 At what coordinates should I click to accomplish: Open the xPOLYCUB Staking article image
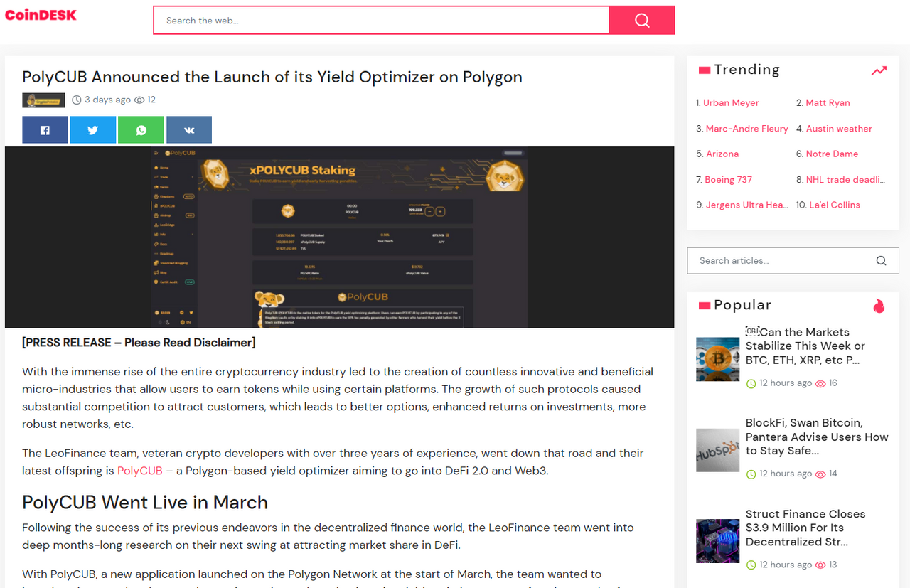340,237
